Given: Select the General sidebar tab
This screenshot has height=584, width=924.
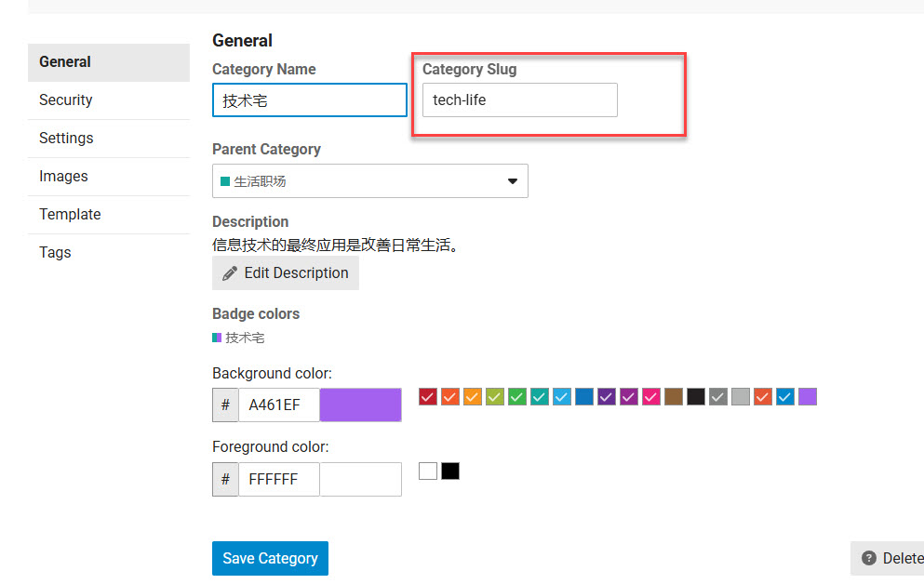Looking at the screenshot, I should click(x=65, y=62).
